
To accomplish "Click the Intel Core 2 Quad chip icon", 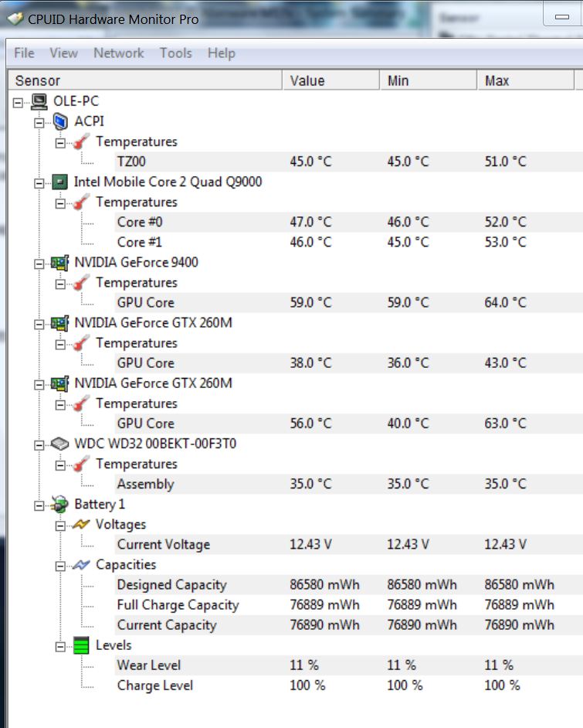I will tap(59, 182).
